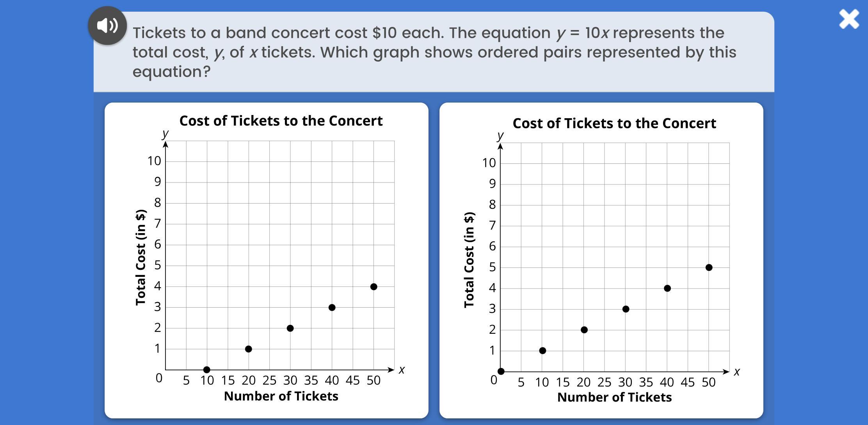Click the origin point on right graph

click(501, 371)
